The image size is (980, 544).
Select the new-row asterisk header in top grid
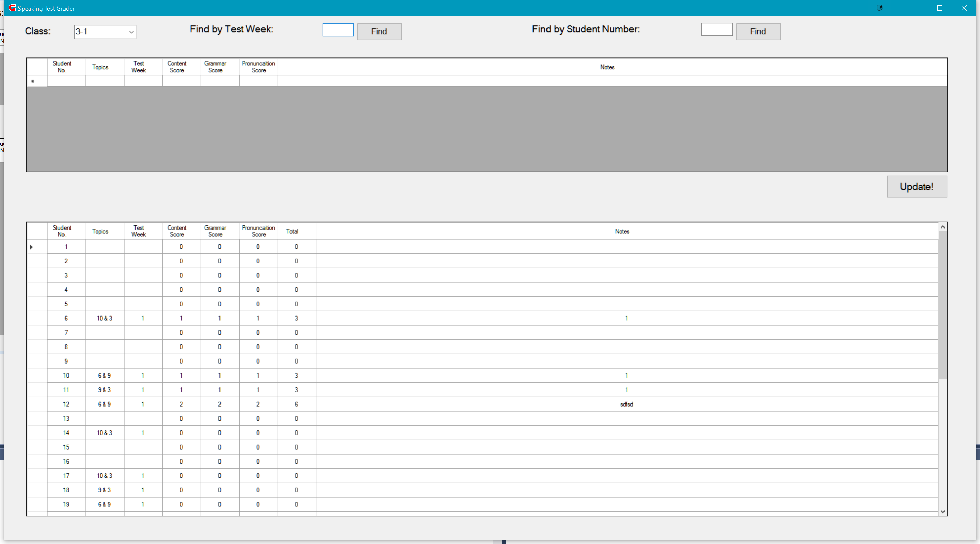[x=37, y=81]
